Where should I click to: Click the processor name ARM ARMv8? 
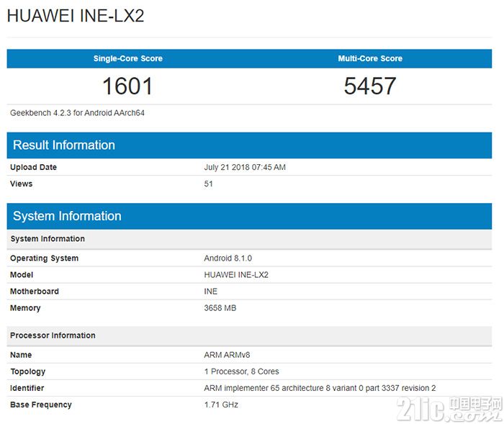(228, 355)
